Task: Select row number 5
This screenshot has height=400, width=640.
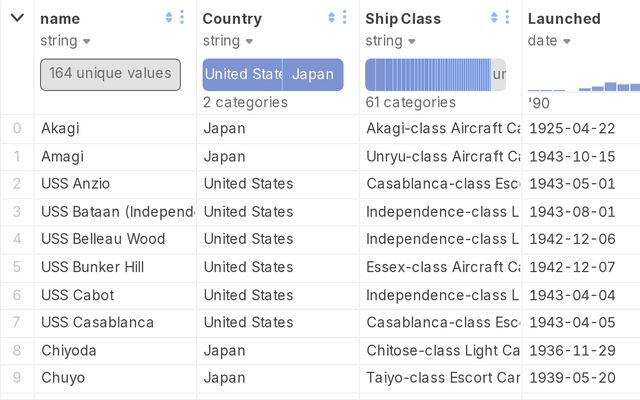Action: pos(17,267)
